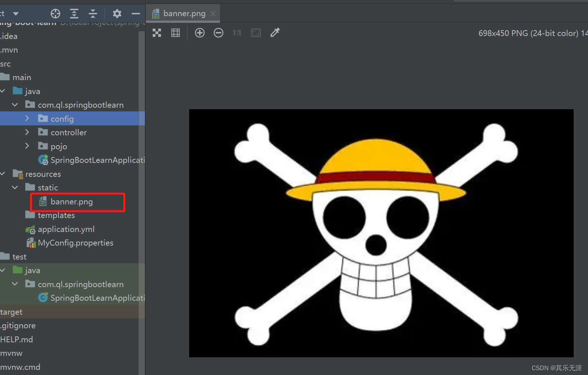
Task: Select HELP.md file
Action: pyautogui.click(x=17, y=339)
